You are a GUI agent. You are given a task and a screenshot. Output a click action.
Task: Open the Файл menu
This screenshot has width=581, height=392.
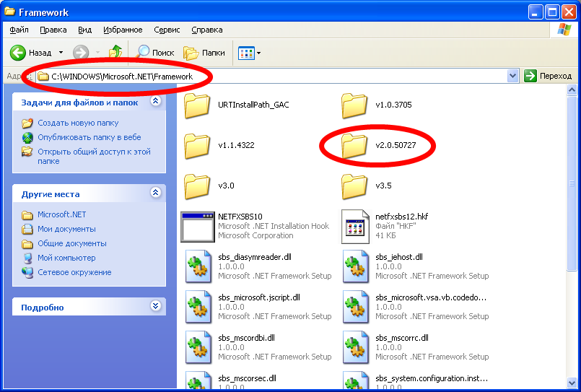(x=19, y=30)
